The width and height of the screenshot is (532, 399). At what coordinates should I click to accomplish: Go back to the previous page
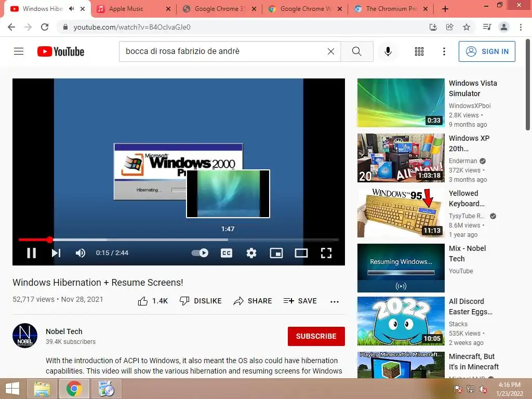click(11, 27)
